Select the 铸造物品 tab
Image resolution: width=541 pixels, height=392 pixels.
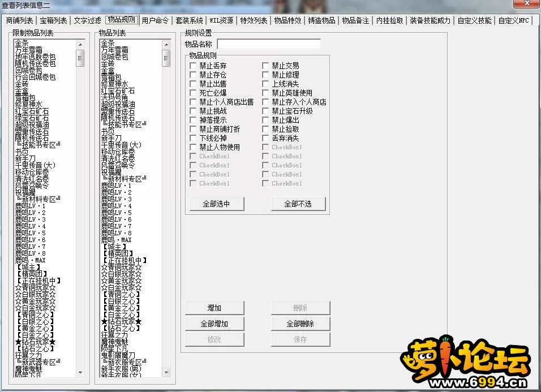click(321, 21)
